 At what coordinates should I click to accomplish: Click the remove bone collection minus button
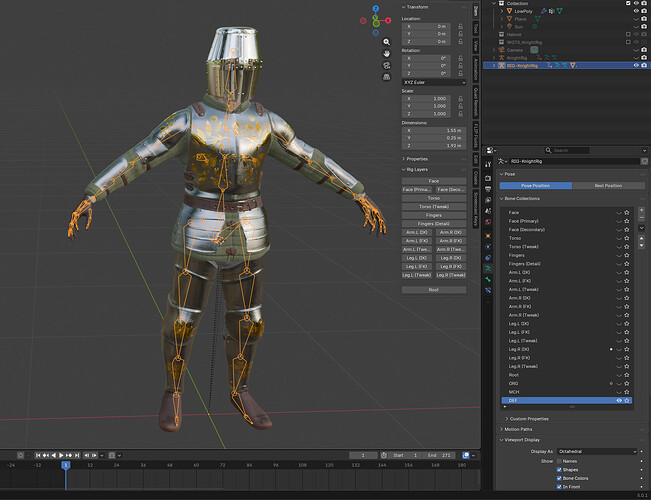641,218
